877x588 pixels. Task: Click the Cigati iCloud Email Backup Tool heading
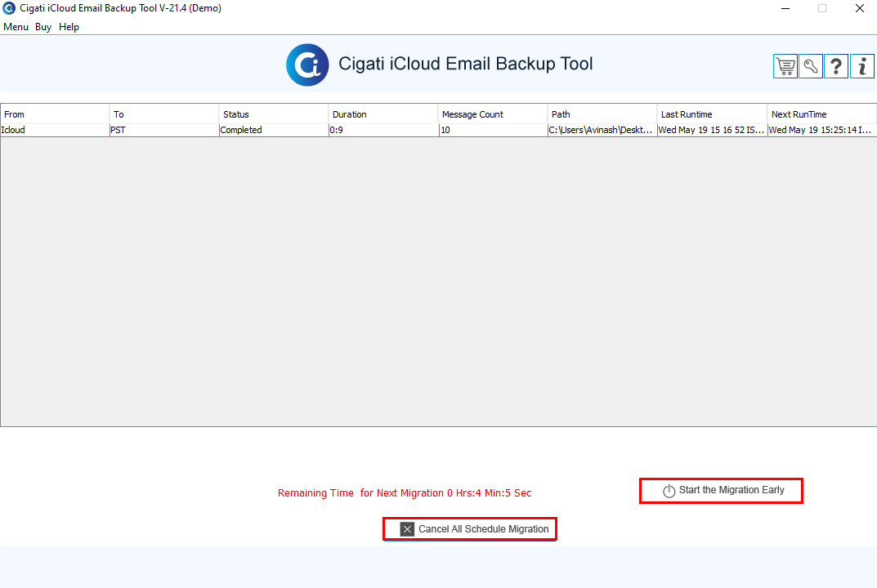click(465, 64)
